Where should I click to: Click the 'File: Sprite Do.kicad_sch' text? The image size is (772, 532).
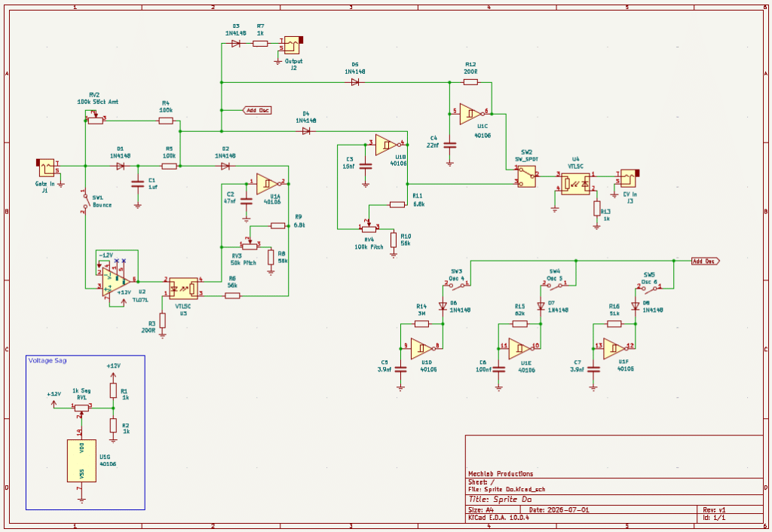[x=507, y=489]
